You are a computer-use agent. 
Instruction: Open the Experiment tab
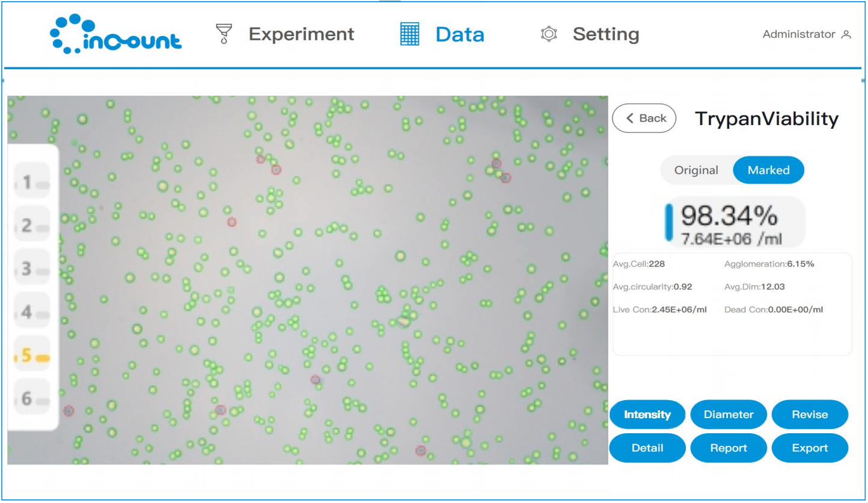tap(301, 34)
